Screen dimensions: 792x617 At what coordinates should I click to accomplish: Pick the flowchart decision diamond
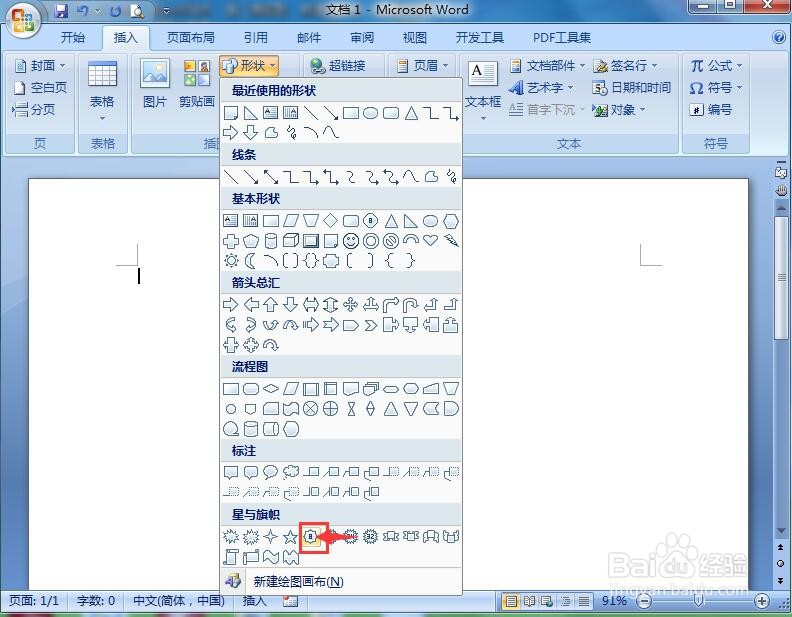coord(271,388)
